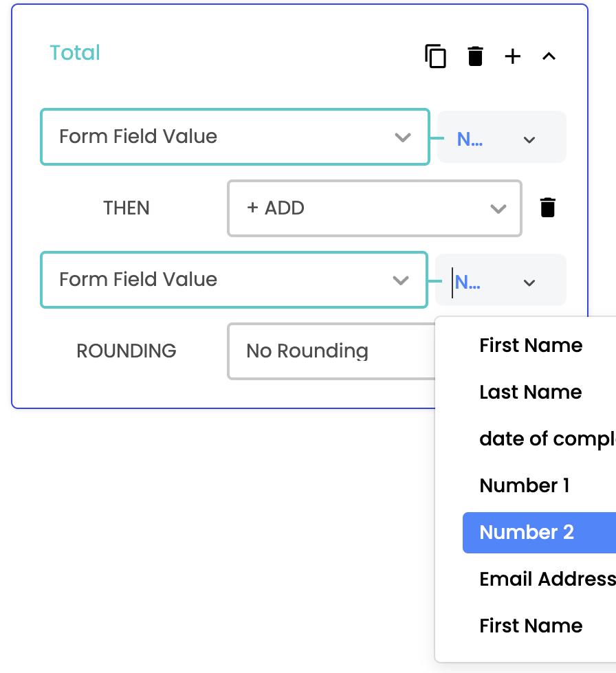This screenshot has height=673, width=616.
Task: Duplicate the Total calculation with copy icon
Action: [435, 56]
